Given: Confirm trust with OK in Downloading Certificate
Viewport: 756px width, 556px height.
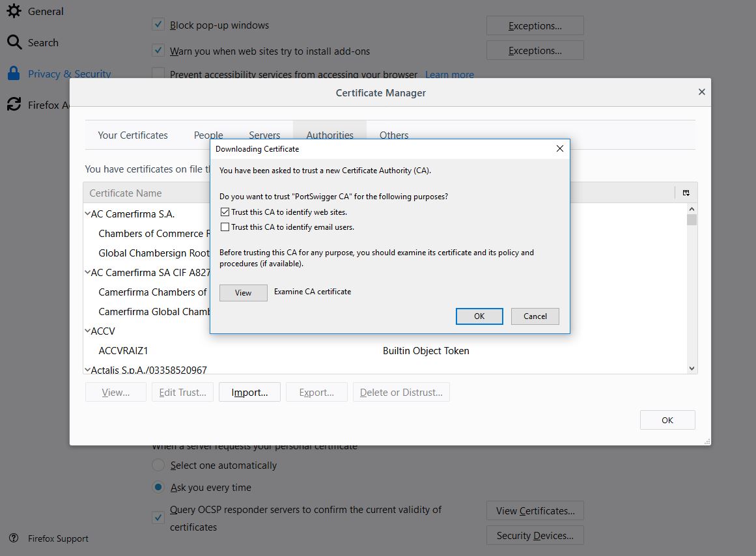Looking at the screenshot, I should pyautogui.click(x=479, y=316).
